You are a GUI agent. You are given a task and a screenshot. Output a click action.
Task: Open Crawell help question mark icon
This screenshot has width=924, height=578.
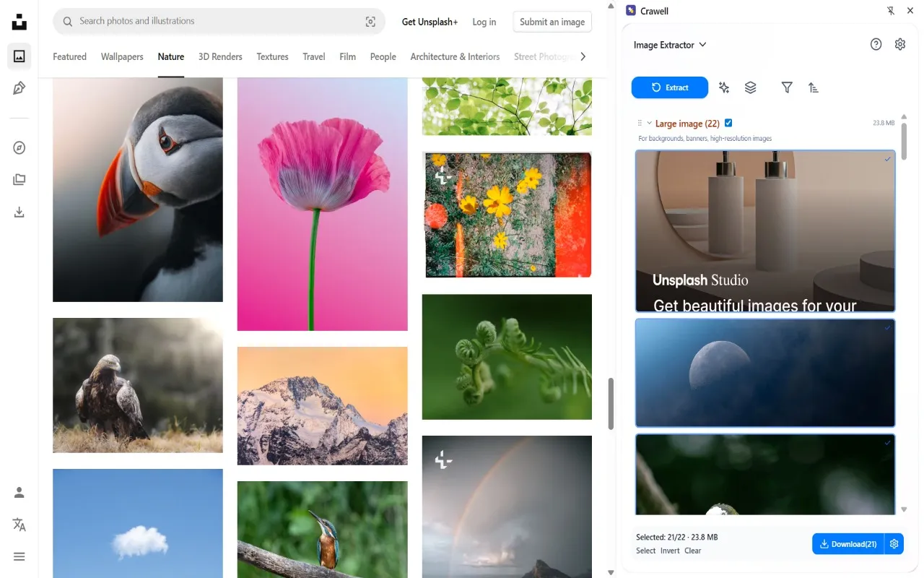pos(876,45)
